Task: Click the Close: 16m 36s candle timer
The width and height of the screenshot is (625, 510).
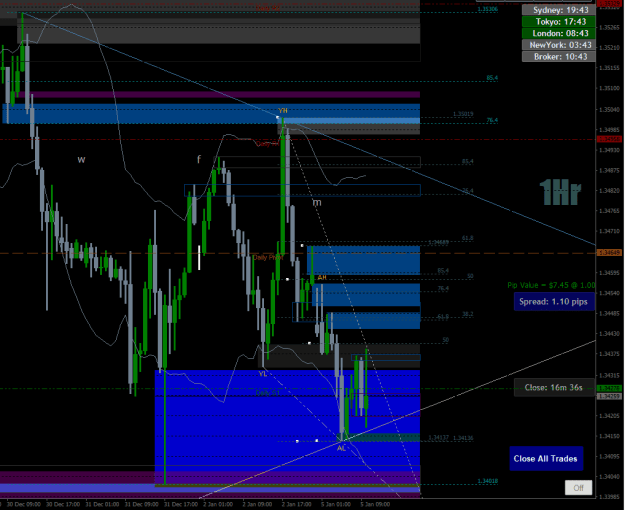Action: point(554,387)
